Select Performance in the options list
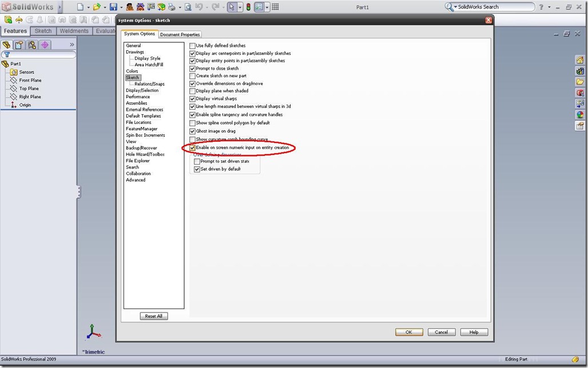The image size is (588, 368). click(138, 97)
